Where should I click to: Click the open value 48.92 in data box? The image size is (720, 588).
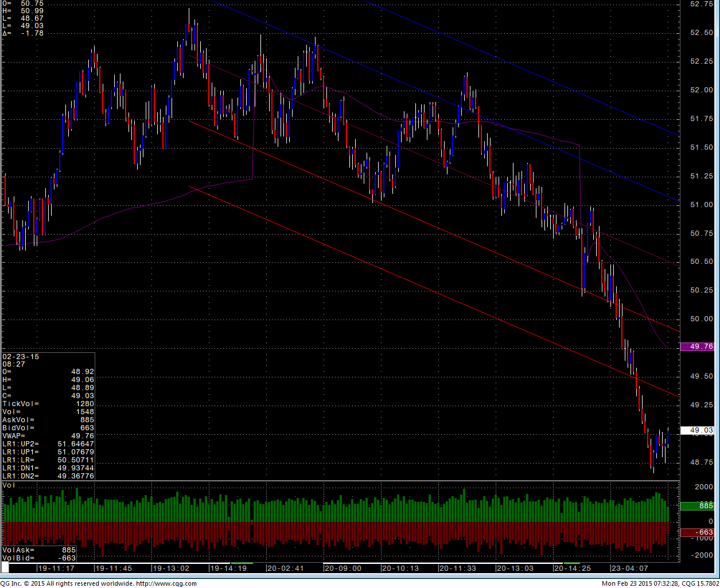coord(83,372)
